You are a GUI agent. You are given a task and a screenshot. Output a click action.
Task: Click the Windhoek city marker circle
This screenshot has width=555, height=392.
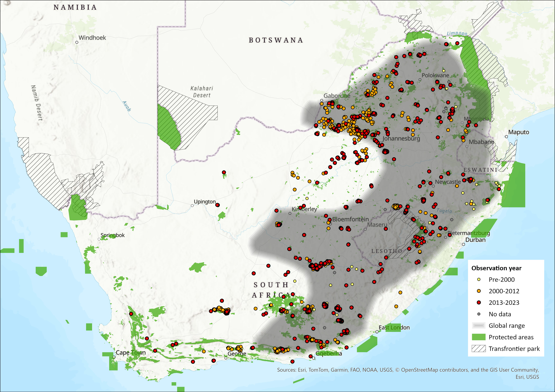pos(77,42)
